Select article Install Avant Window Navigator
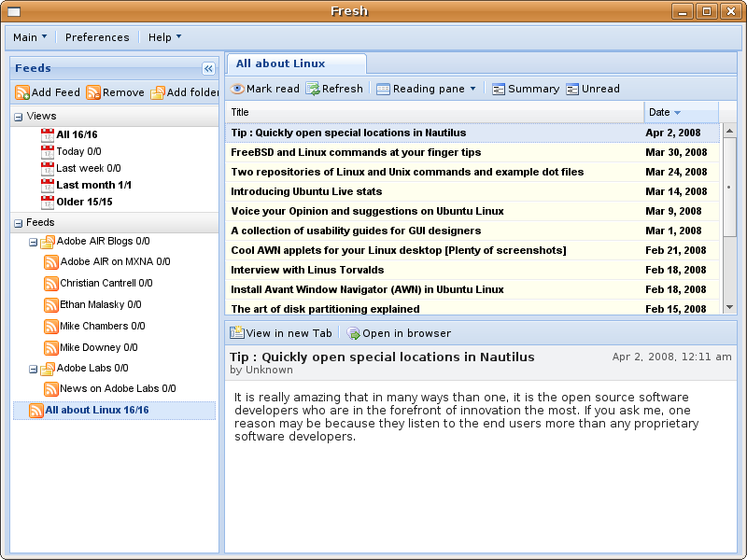The width and height of the screenshot is (747, 560). 472,289
